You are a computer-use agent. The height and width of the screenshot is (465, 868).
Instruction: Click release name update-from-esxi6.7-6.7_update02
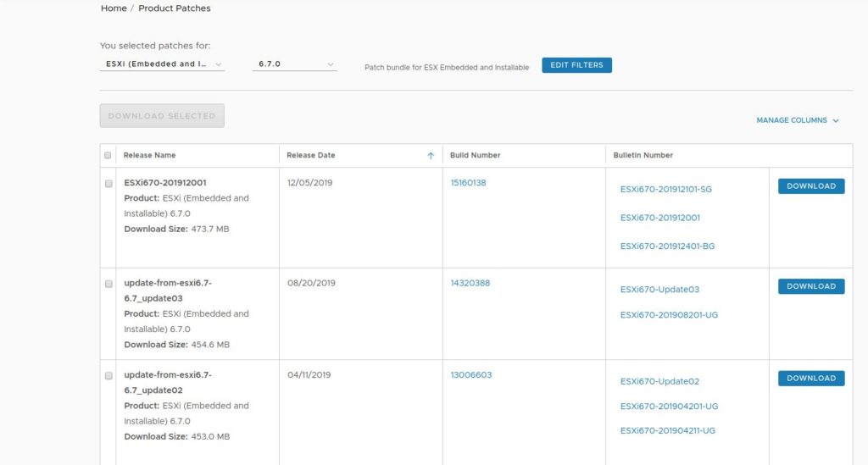pos(168,383)
